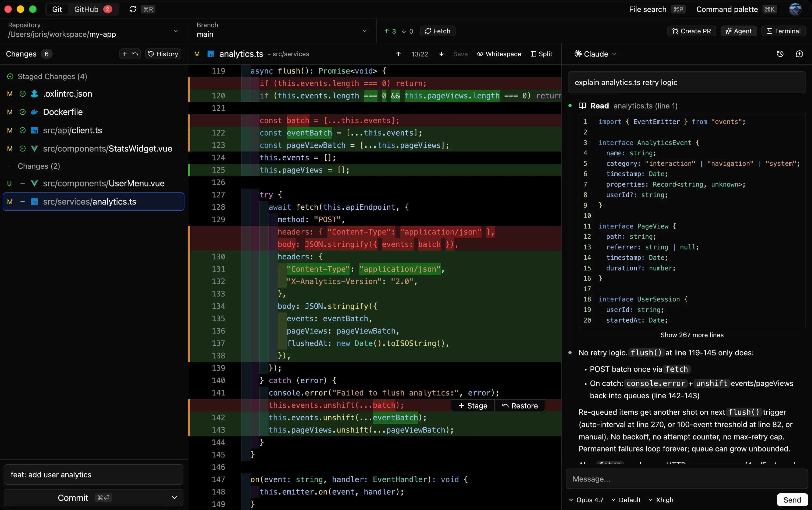
Task: Click the refresh repository icon
Action: [x=133, y=9]
